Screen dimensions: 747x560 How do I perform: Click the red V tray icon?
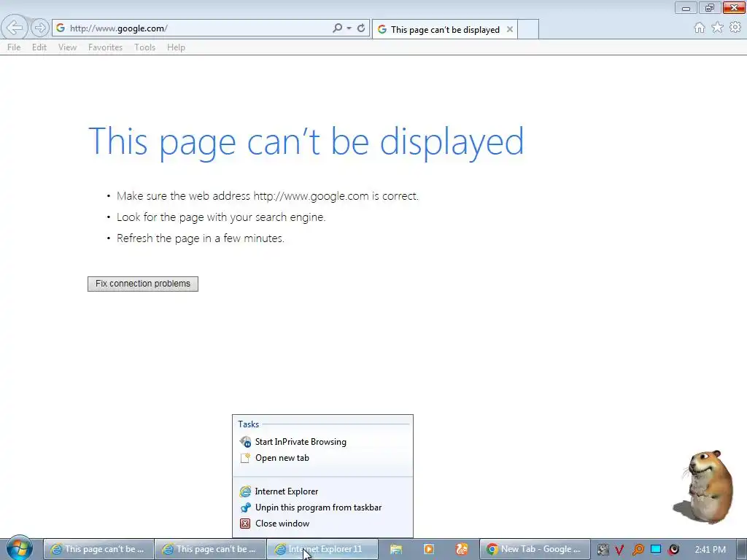(x=619, y=550)
